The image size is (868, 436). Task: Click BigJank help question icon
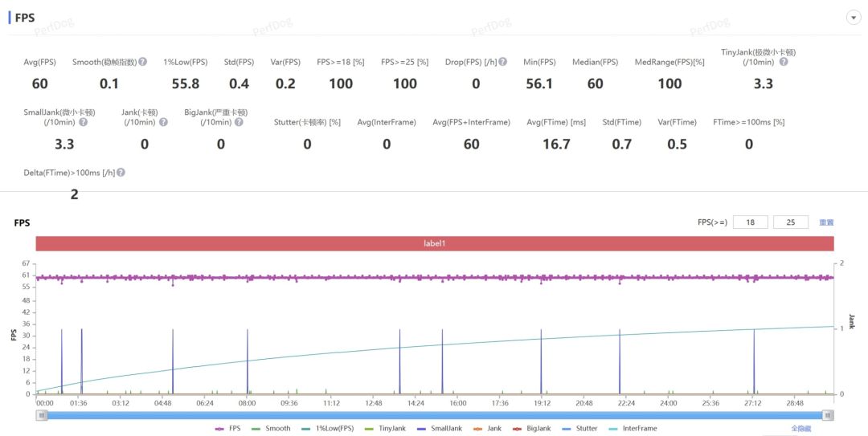point(239,122)
